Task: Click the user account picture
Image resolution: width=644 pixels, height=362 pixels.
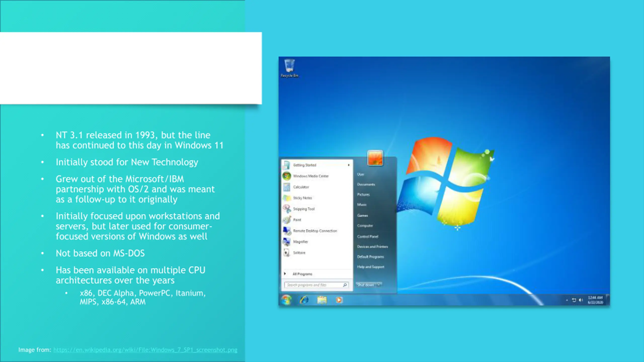Action: click(x=375, y=158)
